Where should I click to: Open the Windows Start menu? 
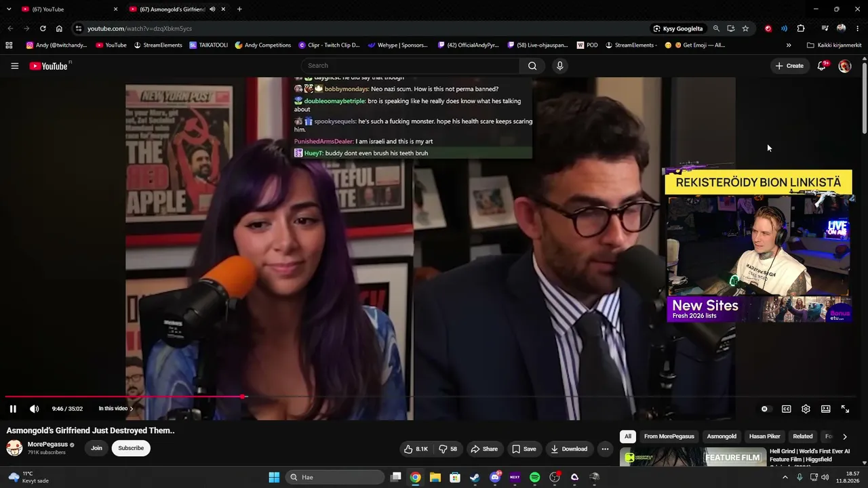pos(274,477)
